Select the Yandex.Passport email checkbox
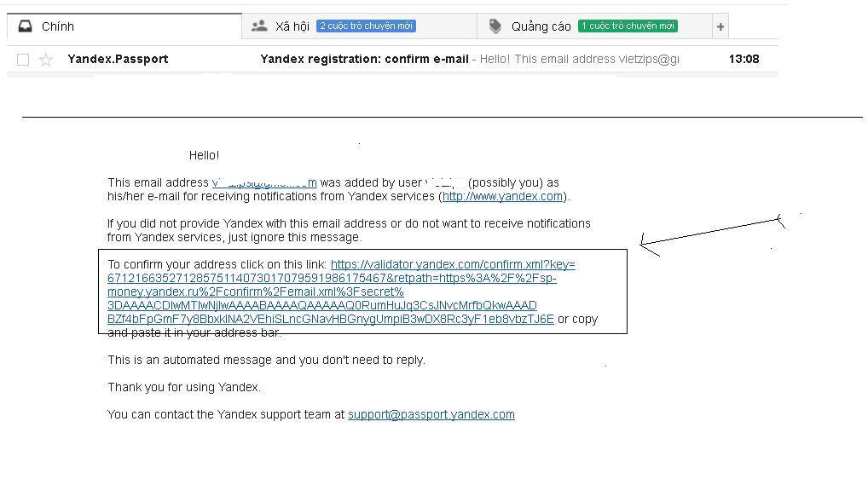The image size is (868, 485). 23,60
